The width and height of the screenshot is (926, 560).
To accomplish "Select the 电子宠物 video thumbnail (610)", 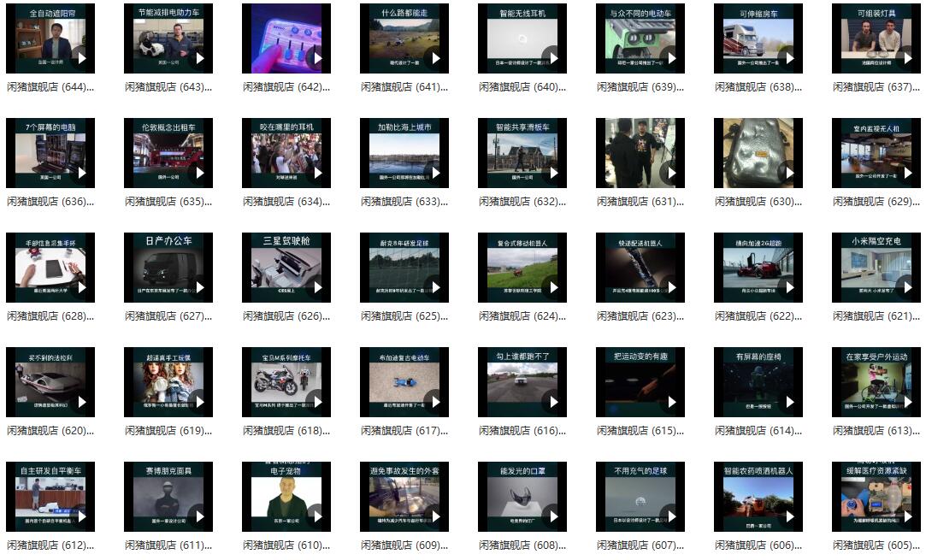I will [x=286, y=497].
